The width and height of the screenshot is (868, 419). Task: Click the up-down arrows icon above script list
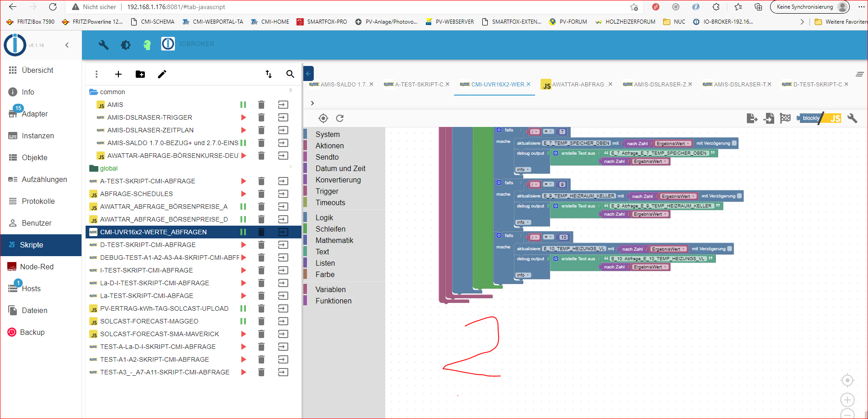[x=269, y=74]
